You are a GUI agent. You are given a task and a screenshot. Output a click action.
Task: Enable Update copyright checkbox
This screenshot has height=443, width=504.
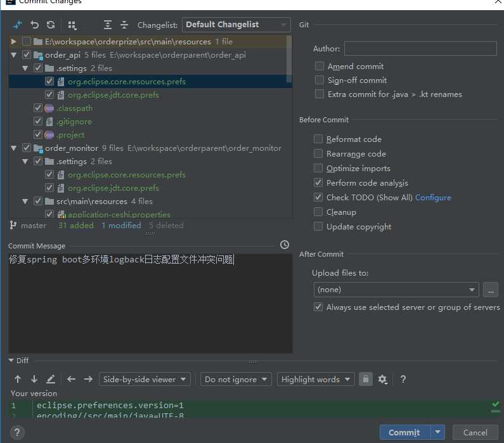(318, 226)
